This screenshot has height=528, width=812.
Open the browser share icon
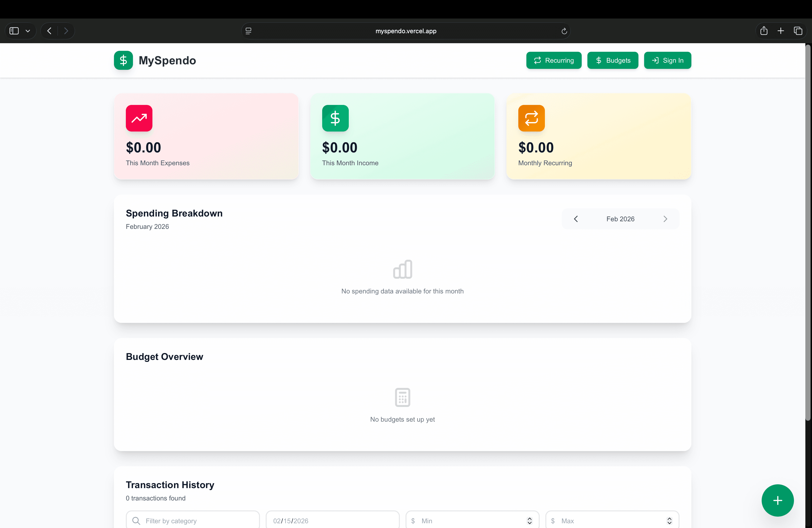click(x=764, y=31)
